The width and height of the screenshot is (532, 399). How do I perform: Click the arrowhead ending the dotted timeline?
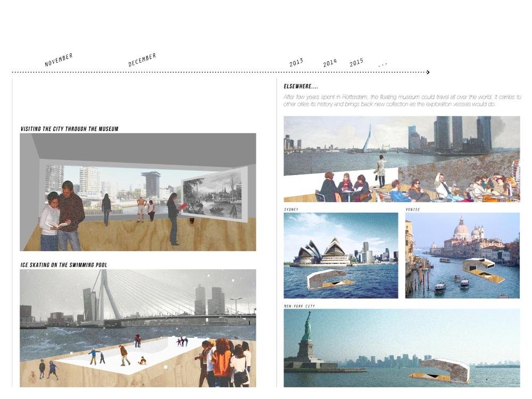point(428,72)
